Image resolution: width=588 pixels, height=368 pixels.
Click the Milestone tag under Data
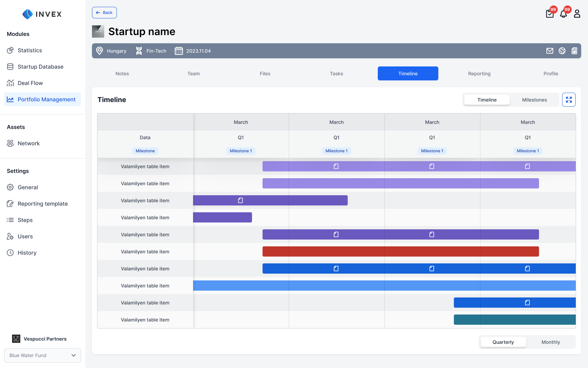tap(145, 151)
